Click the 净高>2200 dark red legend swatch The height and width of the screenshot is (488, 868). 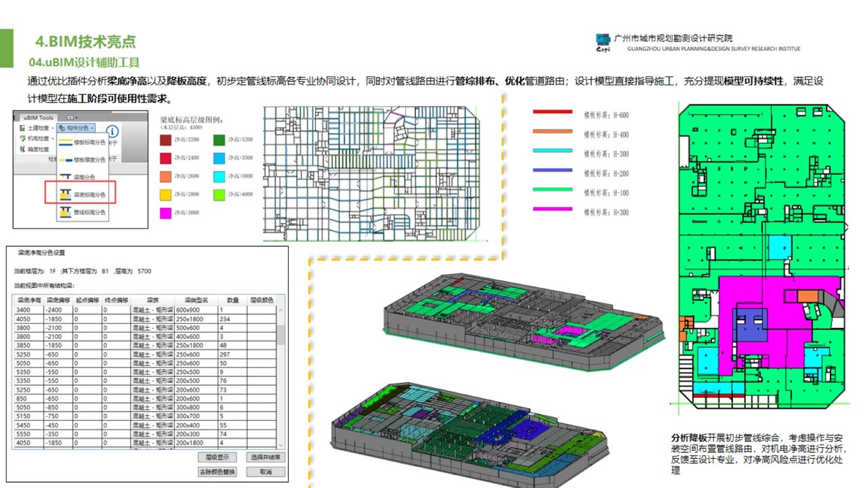click(167, 140)
